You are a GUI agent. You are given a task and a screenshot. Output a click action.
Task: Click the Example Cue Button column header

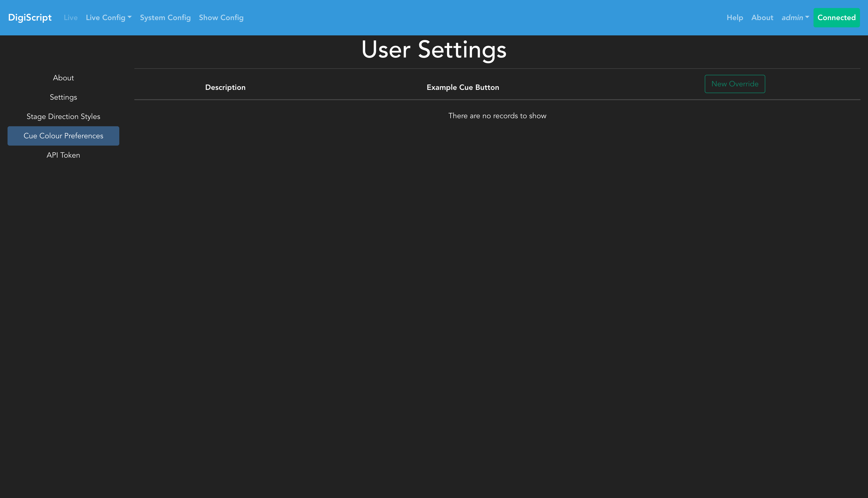(x=463, y=87)
